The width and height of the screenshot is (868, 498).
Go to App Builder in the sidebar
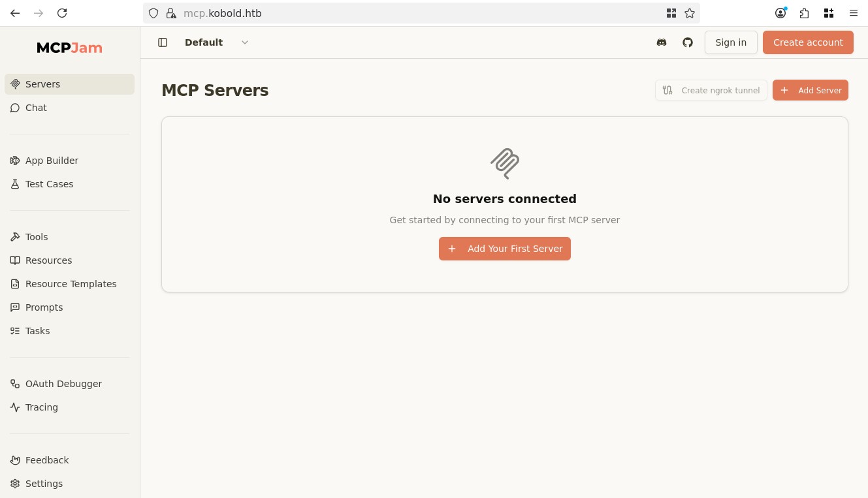pyautogui.click(x=70, y=161)
